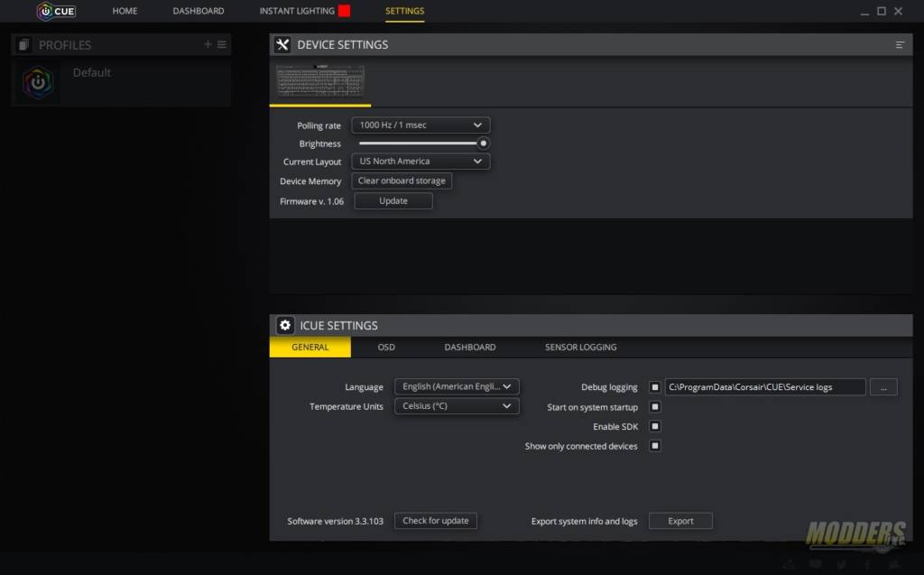924x575 pixels.
Task: Open the profiles list menu icon
Action: [222, 44]
